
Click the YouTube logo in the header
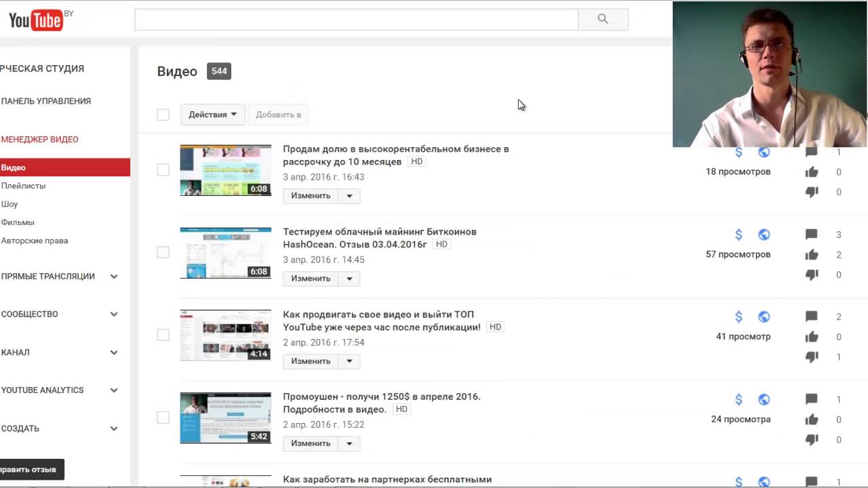point(36,20)
